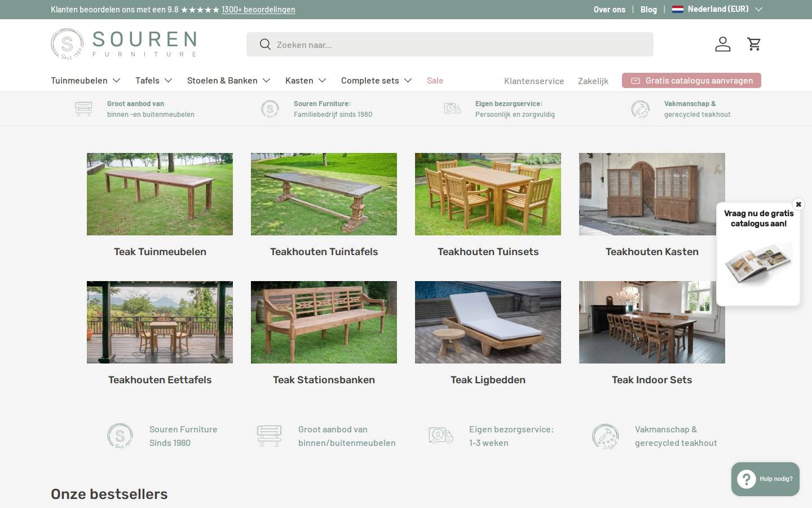Image resolution: width=812 pixels, height=508 pixels.
Task: Click 'Vraag nu de gratis catalogus aan!' text
Action: [x=758, y=218]
